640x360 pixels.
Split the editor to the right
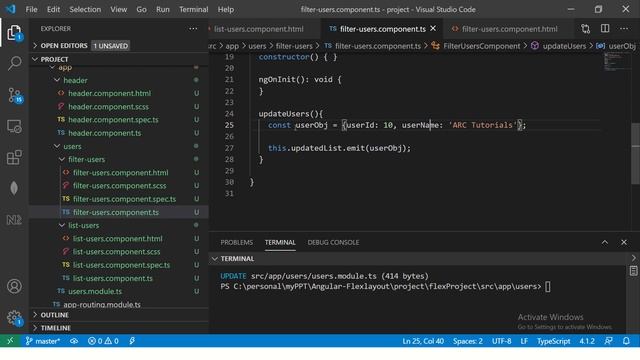[605, 29]
